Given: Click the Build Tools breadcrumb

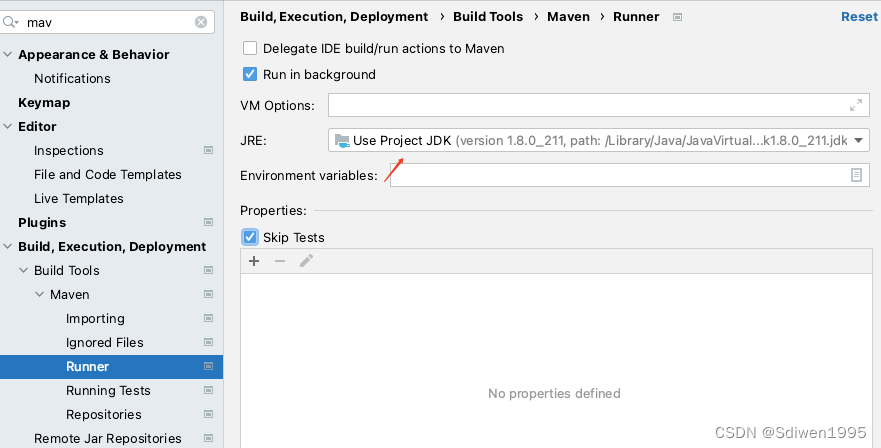Looking at the screenshot, I should tap(488, 17).
